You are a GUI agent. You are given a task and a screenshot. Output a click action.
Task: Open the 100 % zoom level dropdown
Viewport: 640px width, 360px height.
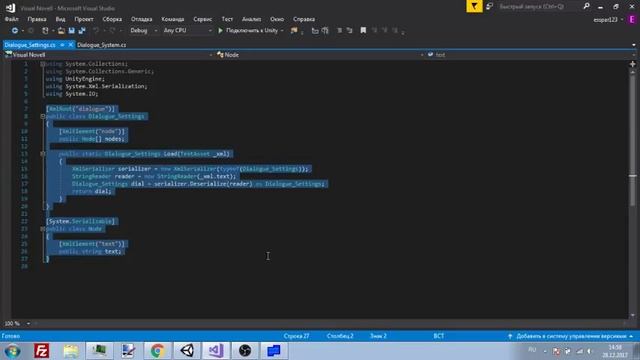[x=17, y=323]
